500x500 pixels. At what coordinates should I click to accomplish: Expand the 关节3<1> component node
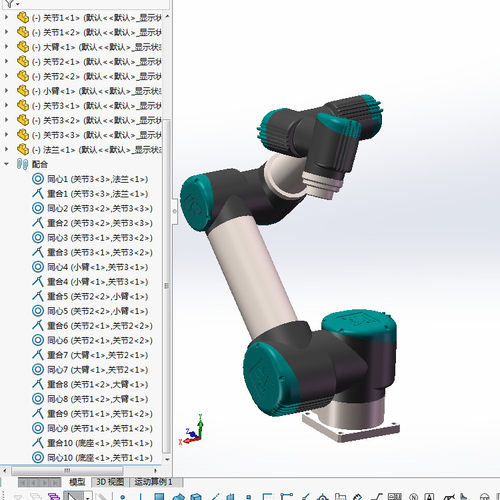6,105
